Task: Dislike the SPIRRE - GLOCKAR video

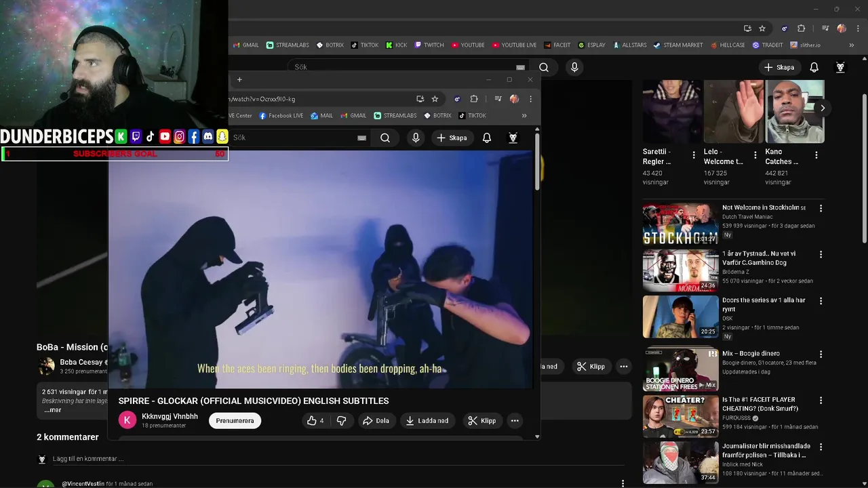Action: click(342, 421)
